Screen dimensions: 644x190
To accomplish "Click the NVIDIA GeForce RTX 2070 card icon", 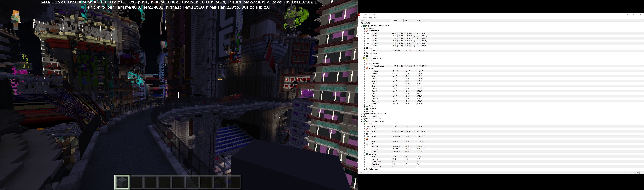I will [x=364, y=121].
